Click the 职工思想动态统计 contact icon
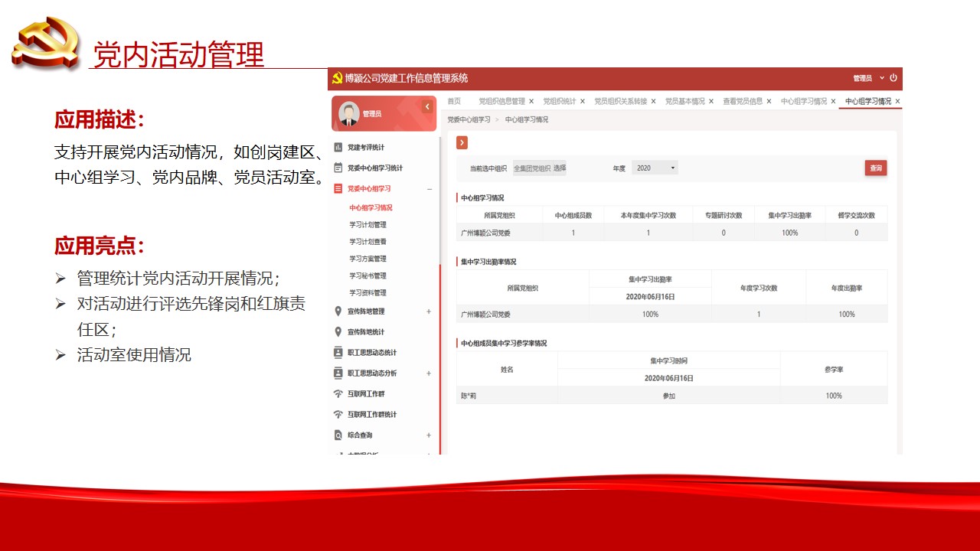The width and height of the screenshot is (980, 551). [338, 353]
